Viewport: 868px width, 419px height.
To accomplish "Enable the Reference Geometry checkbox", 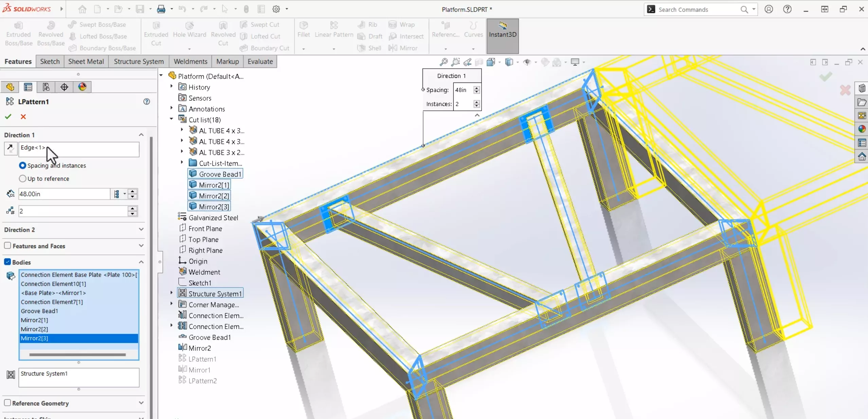I will [8, 403].
